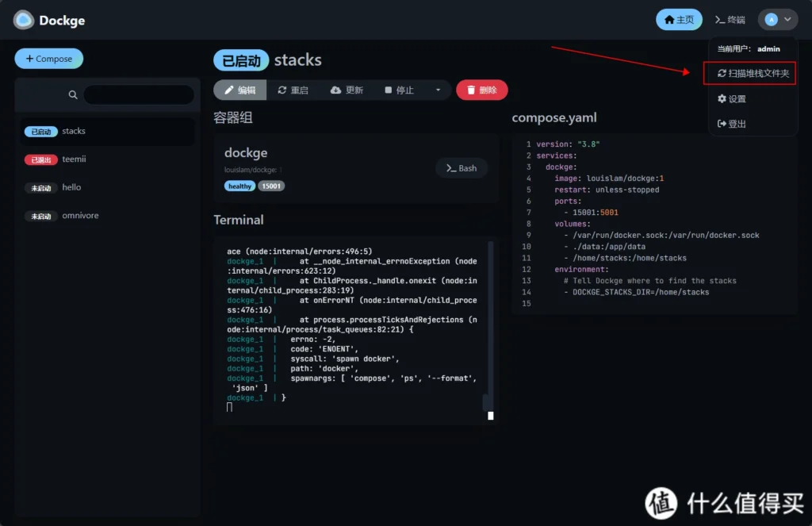Stop the stack with 停止 button
The height and width of the screenshot is (526, 812).
pyautogui.click(x=399, y=90)
